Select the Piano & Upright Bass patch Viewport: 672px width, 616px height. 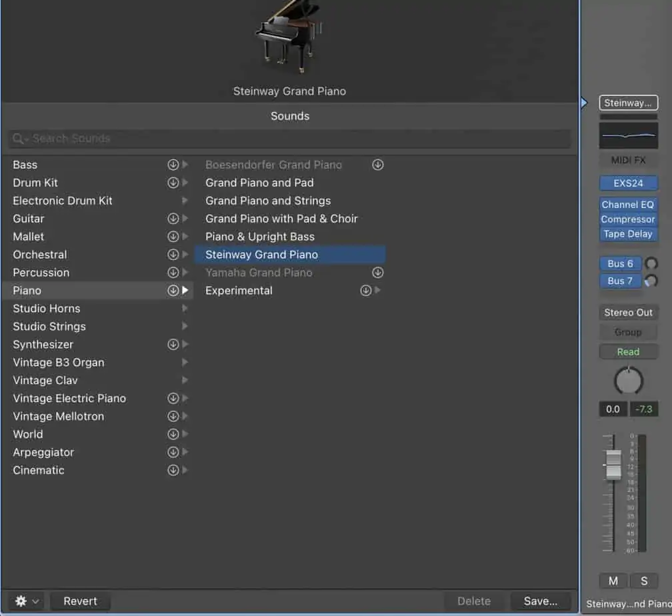[290, 237]
